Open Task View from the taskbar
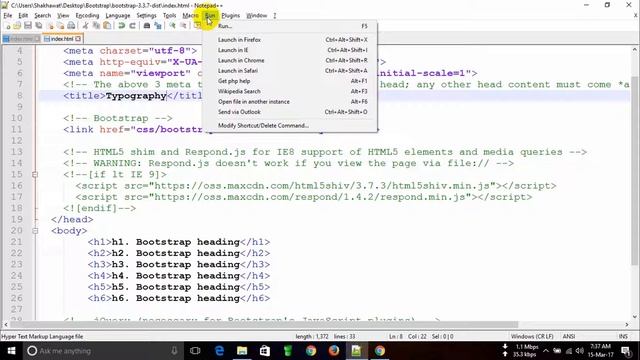This screenshot has height=360, width=640. pyautogui.click(x=195, y=351)
